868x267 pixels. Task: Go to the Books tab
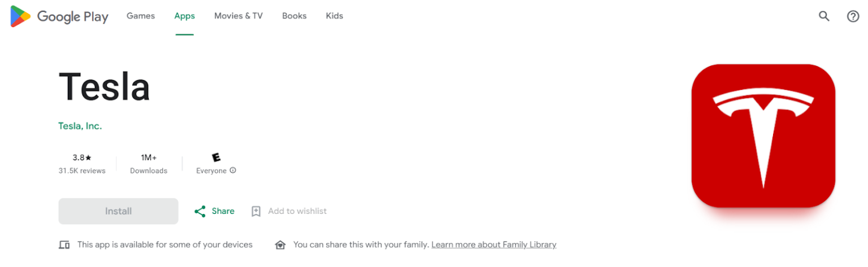pyautogui.click(x=294, y=16)
